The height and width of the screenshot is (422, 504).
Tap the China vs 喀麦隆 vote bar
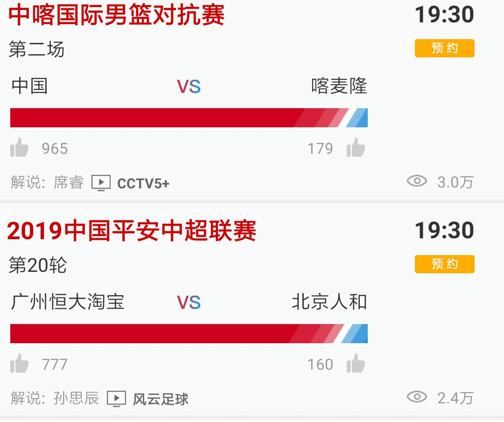tap(189, 118)
